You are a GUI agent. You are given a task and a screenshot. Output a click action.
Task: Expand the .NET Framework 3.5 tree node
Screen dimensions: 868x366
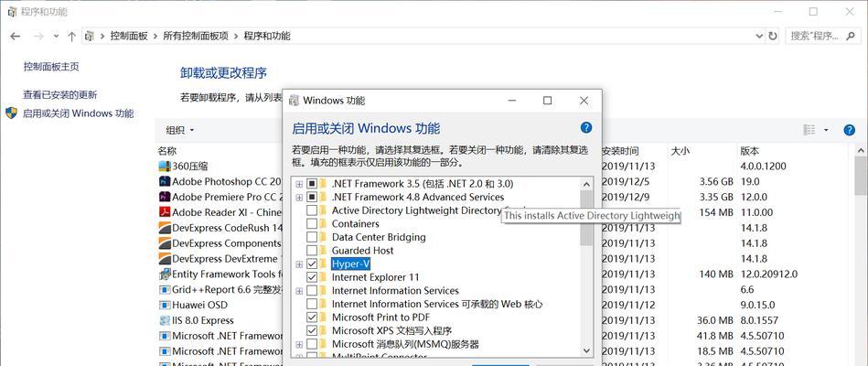click(299, 184)
